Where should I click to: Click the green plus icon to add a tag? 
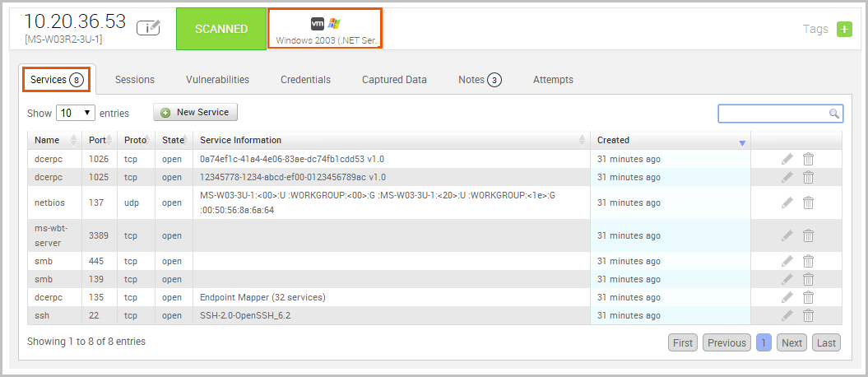pos(844,29)
